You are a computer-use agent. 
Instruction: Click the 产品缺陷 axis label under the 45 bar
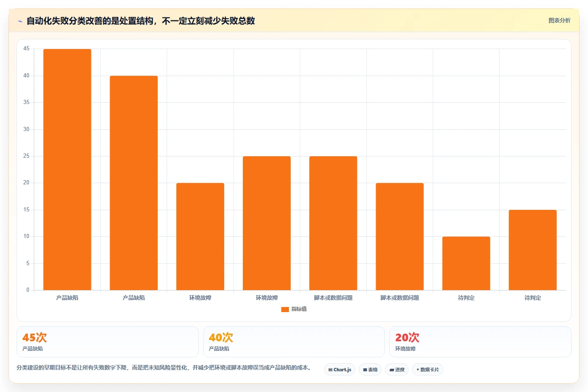(67, 298)
